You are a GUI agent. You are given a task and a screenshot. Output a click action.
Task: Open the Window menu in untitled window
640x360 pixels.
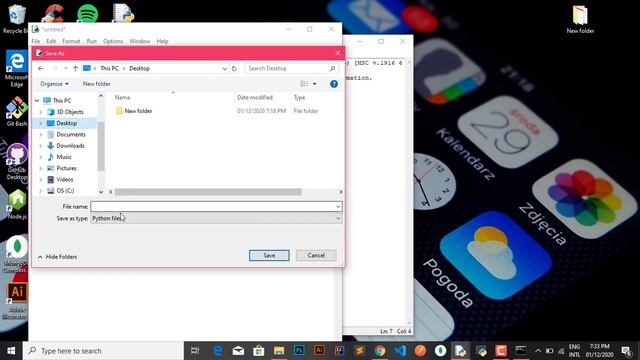140,41
